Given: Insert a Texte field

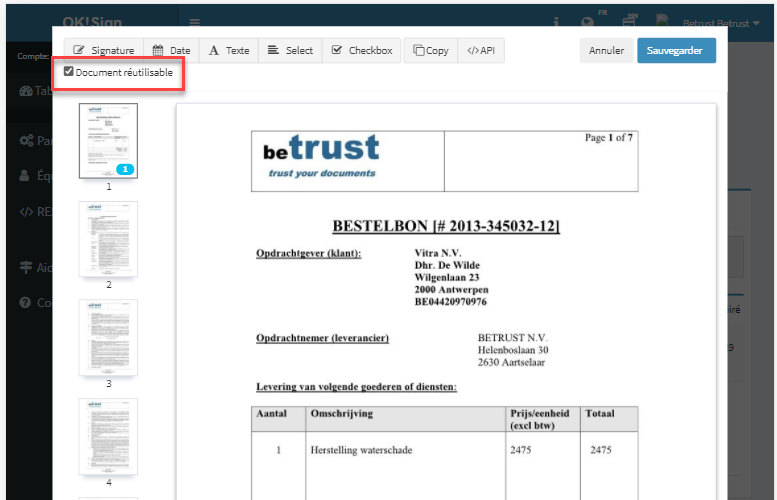Looking at the screenshot, I should [229, 51].
